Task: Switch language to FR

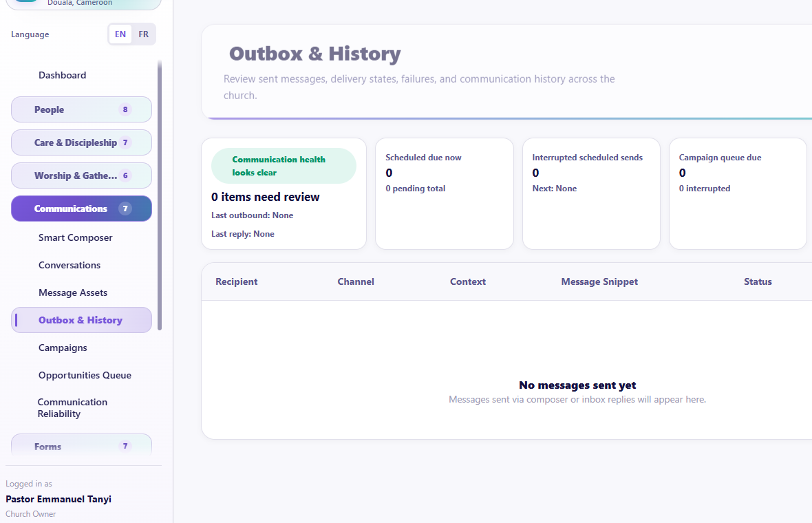Action: 143,34
